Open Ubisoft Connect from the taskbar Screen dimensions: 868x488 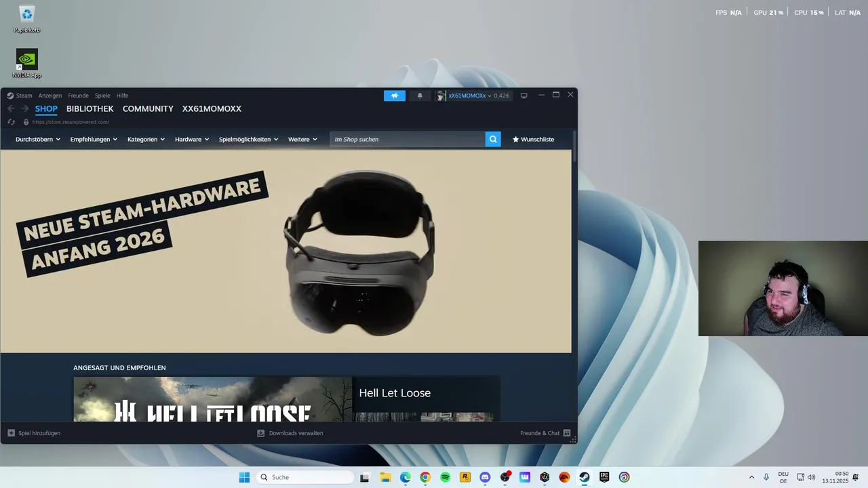(624, 477)
